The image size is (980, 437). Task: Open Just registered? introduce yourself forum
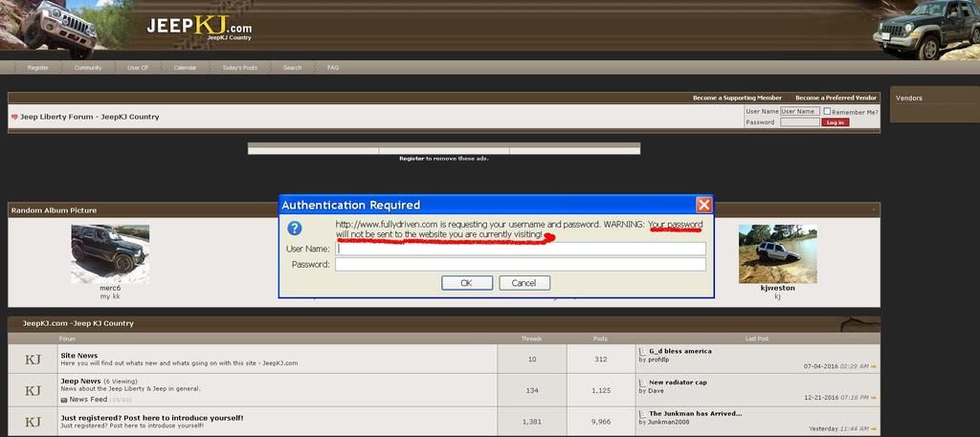[x=152, y=418]
